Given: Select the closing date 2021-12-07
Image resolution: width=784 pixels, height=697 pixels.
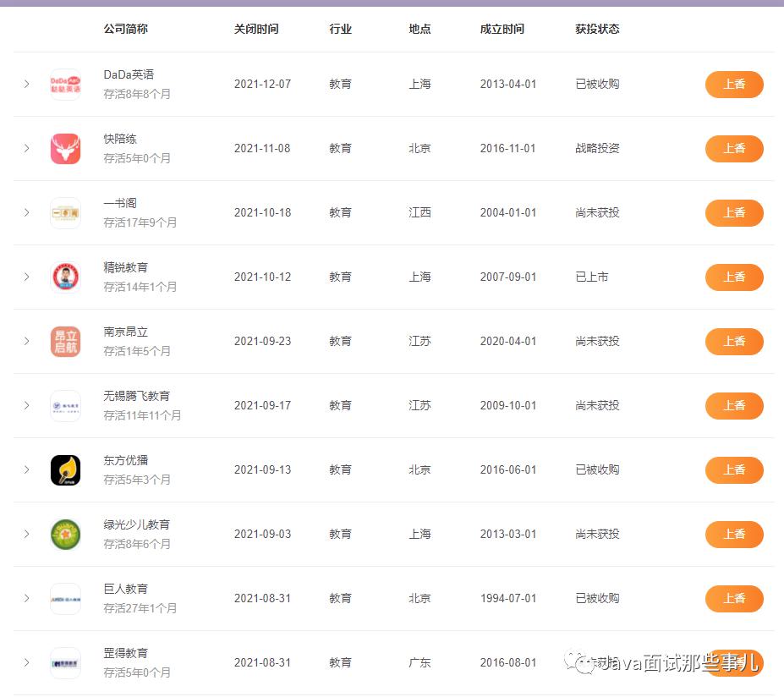Looking at the screenshot, I should (262, 84).
